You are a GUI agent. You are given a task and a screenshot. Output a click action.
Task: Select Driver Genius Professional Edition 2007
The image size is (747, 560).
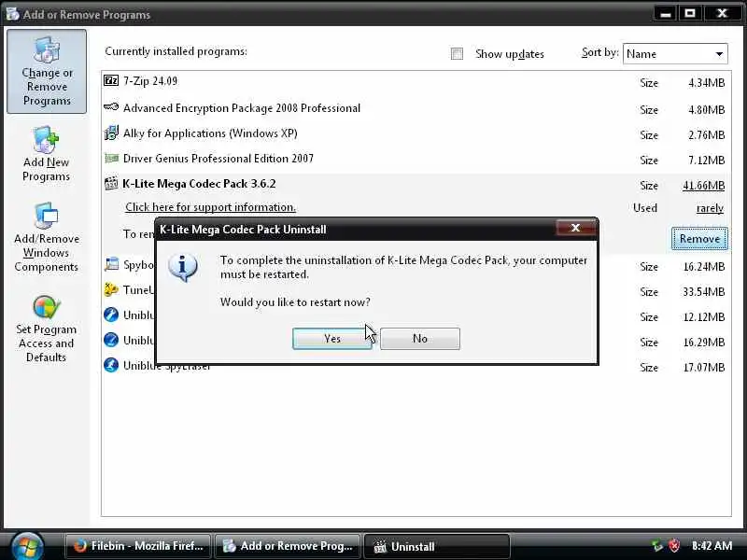coord(218,158)
